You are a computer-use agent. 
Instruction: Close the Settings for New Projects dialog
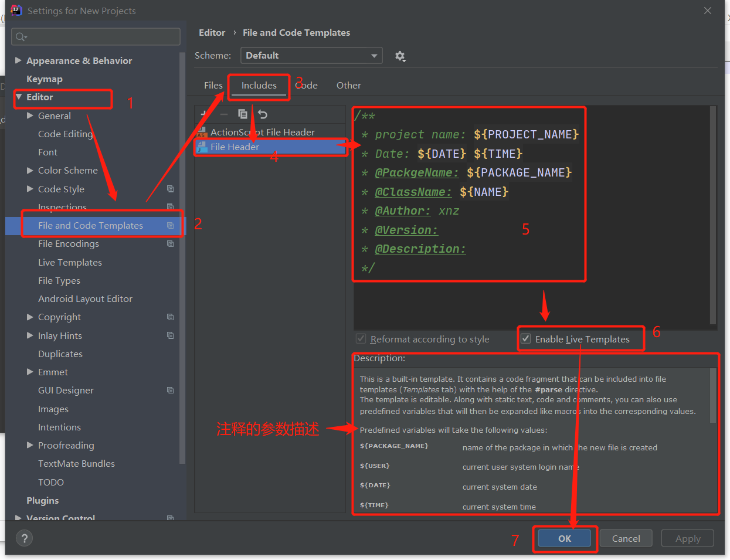pos(707,11)
